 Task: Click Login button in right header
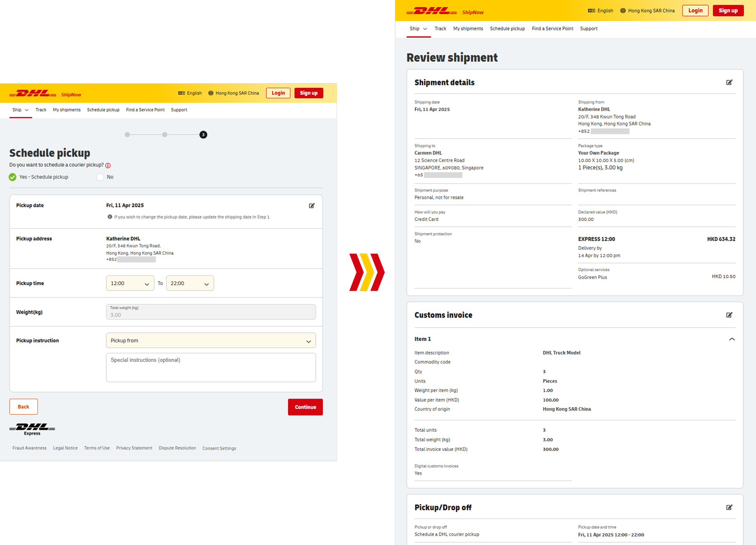click(695, 11)
